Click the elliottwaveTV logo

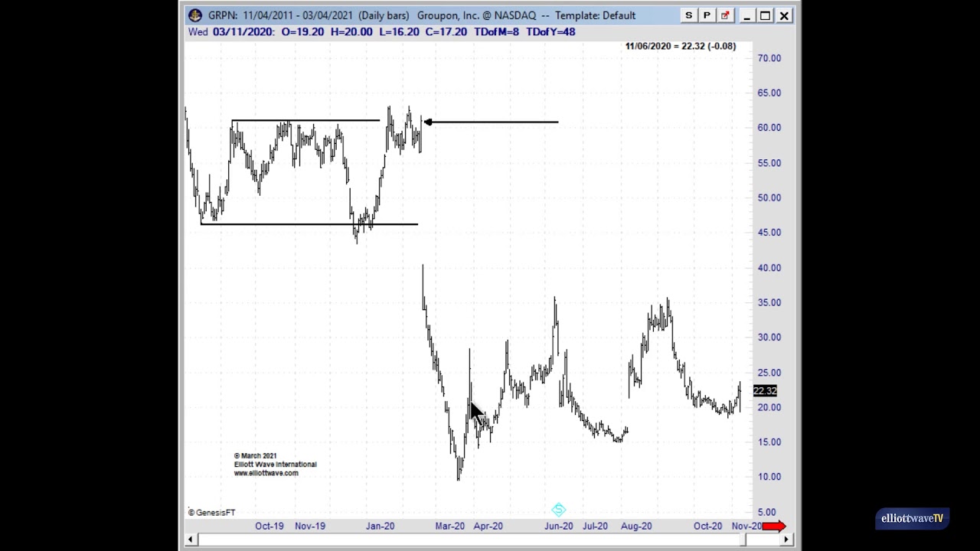912,519
